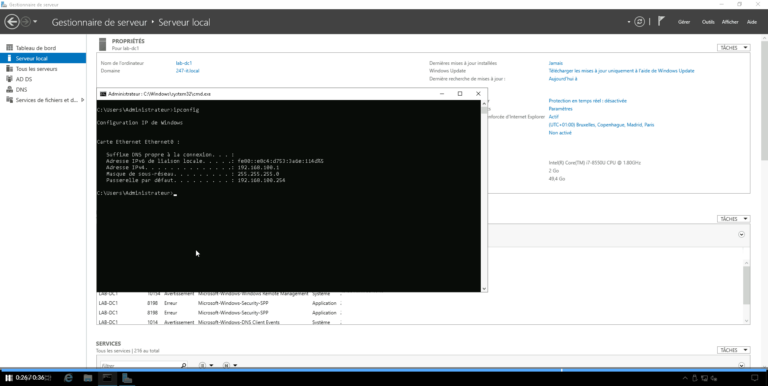Click the Filtrer magnifier search icon
Viewport: 768px width, 386px height.
183,365
